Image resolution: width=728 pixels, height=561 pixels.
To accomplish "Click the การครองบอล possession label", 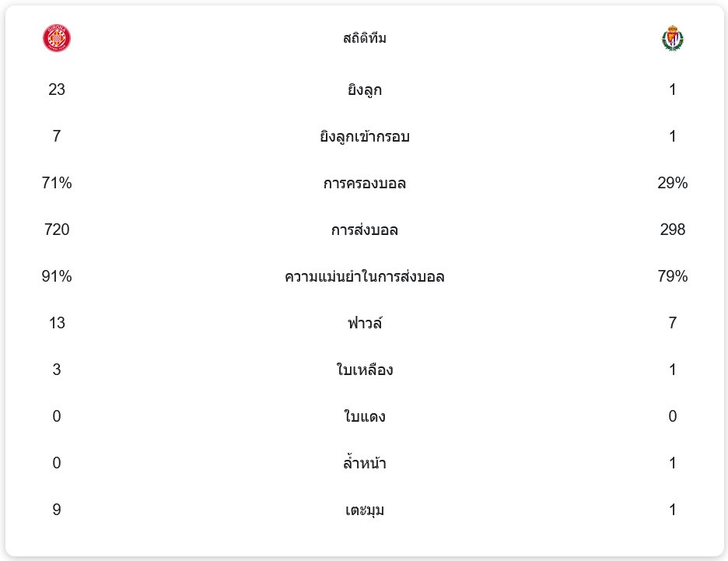I will pyautogui.click(x=364, y=184).
